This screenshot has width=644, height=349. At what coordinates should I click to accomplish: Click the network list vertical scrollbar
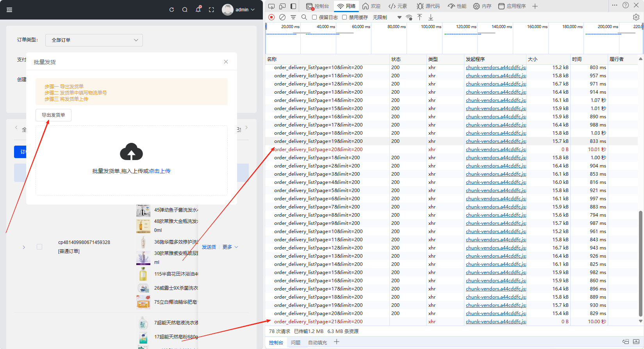[640, 264]
